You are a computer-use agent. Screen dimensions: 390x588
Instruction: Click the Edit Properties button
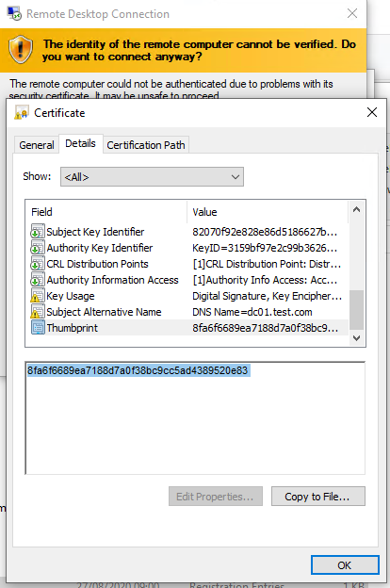(x=215, y=497)
